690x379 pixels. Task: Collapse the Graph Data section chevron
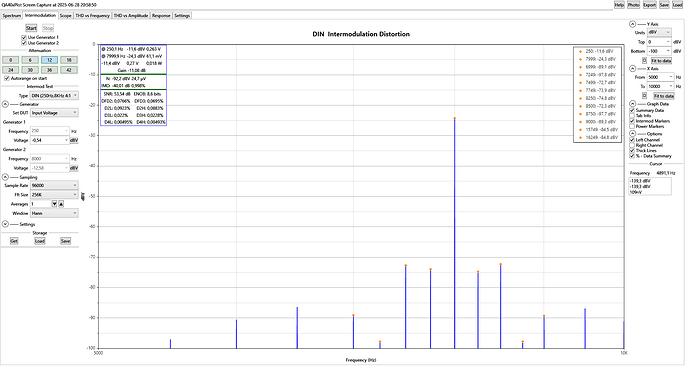tap(632, 104)
